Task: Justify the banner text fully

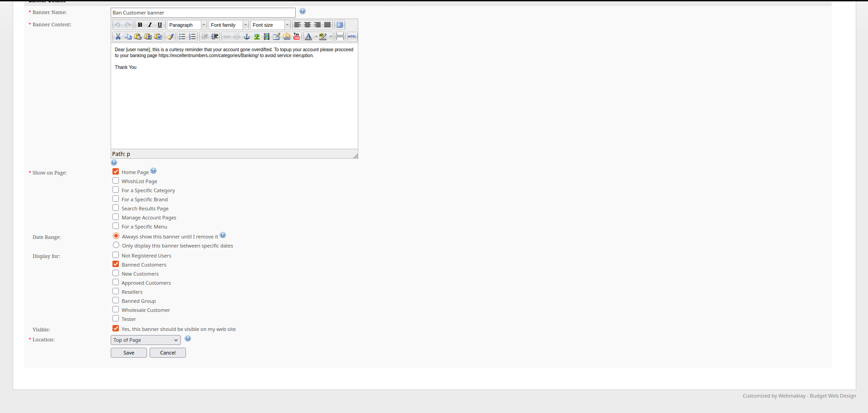Action: [x=327, y=25]
